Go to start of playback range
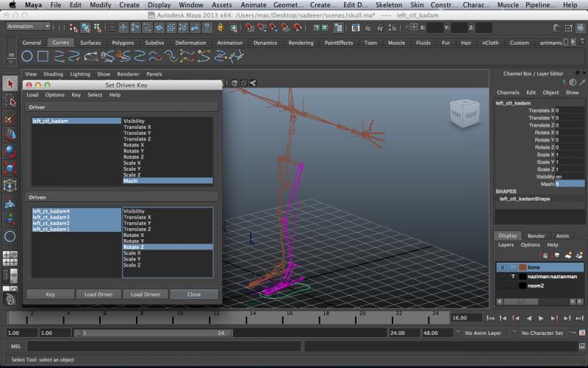 point(491,318)
